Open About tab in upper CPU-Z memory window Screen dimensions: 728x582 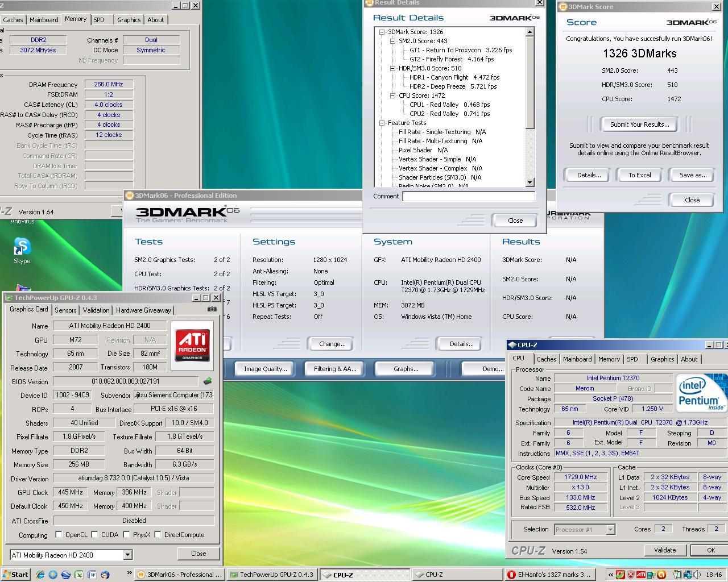click(x=155, y=20)
